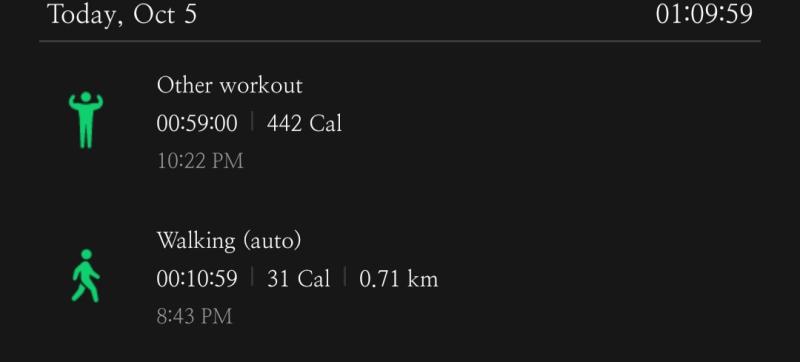Screen dimensions: 800x362
Task: Tap the 8:43 PM timestamp
Action: coord(194,317)
